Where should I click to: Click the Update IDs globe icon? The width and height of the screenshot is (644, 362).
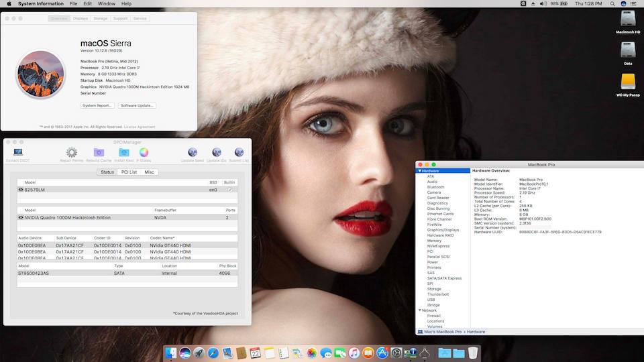click(x=216, y=153)
